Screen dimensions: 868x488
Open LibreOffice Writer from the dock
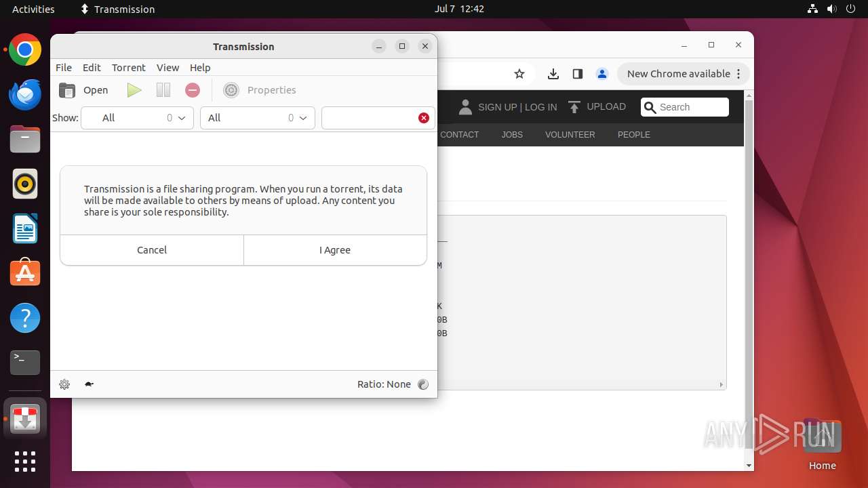25,228
